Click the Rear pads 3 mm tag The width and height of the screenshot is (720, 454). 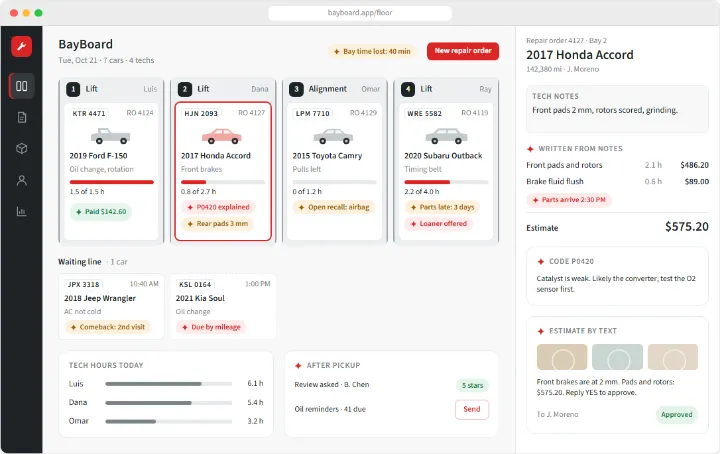pos(218,224)
